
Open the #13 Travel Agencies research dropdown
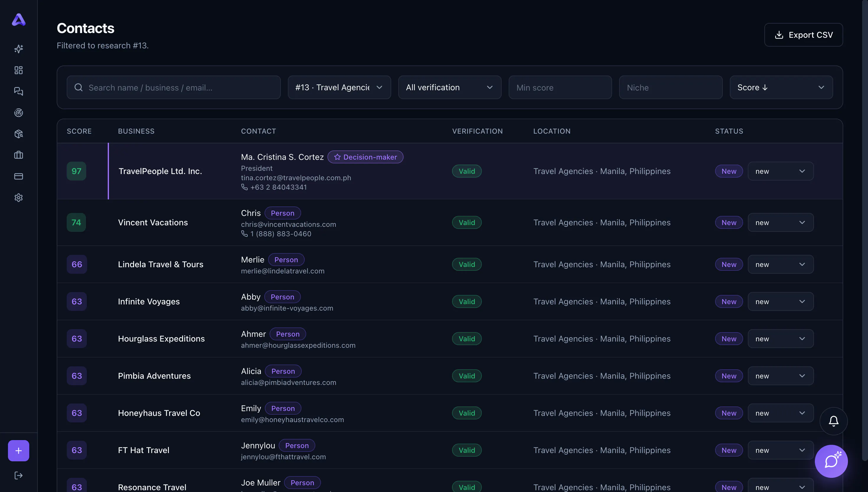(339, 88)
